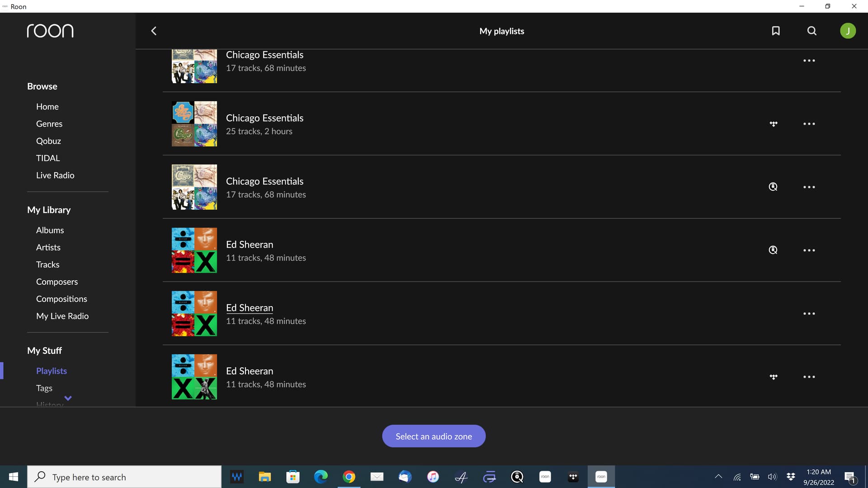This screenshot has width=868, height=488.
Task: Open the underlined Ed Sheeran playlist link
Action: pyautogui.click(x=250, y=308)
